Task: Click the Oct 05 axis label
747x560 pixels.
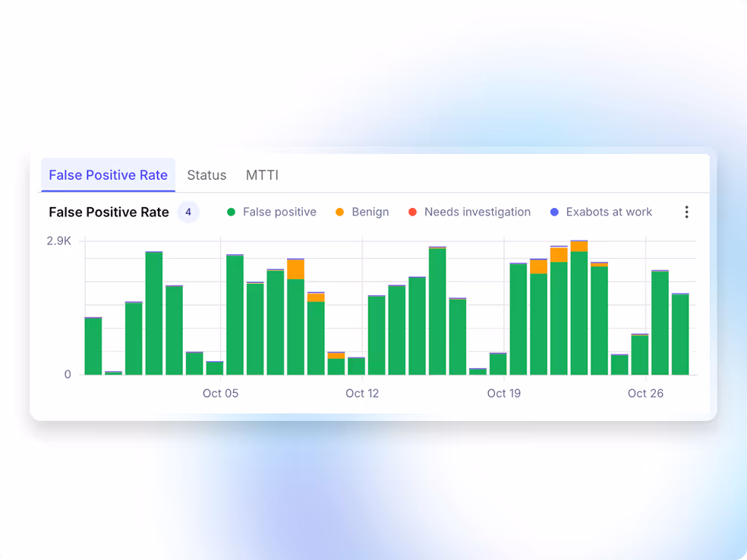Action: [221, 393]
